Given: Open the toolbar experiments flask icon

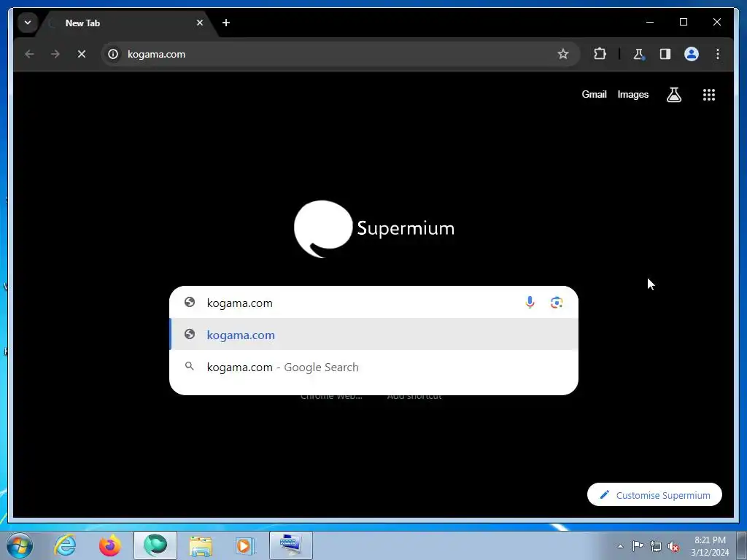Looking at the screenshot, I should coord(638,54).
